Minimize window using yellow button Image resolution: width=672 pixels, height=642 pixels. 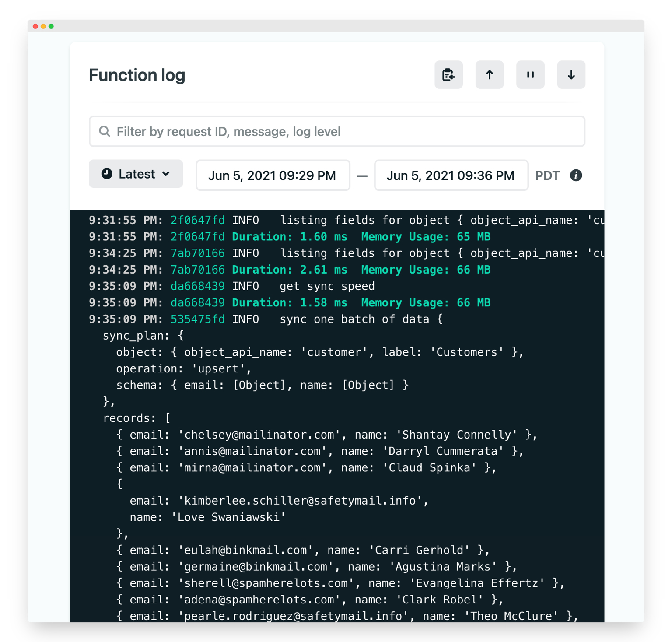(x=43, y=26)
